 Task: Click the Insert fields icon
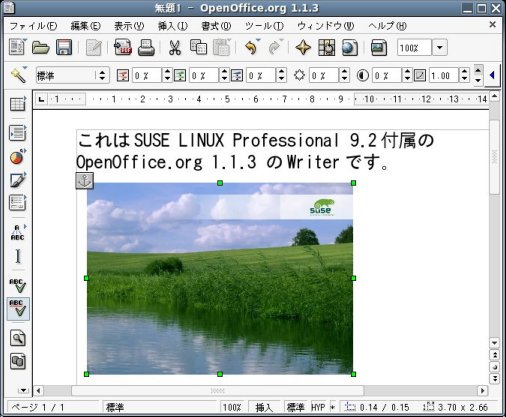18,133
